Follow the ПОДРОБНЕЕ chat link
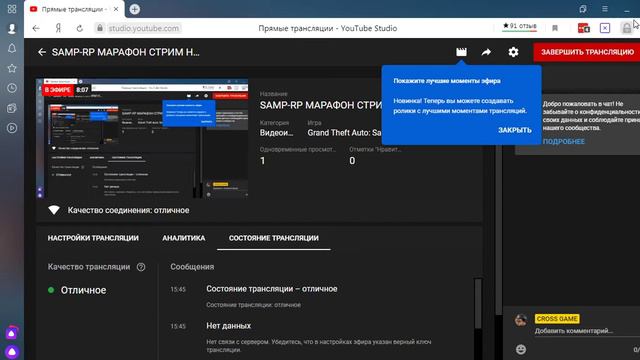The image size is (640, 360). click(564, 141)
